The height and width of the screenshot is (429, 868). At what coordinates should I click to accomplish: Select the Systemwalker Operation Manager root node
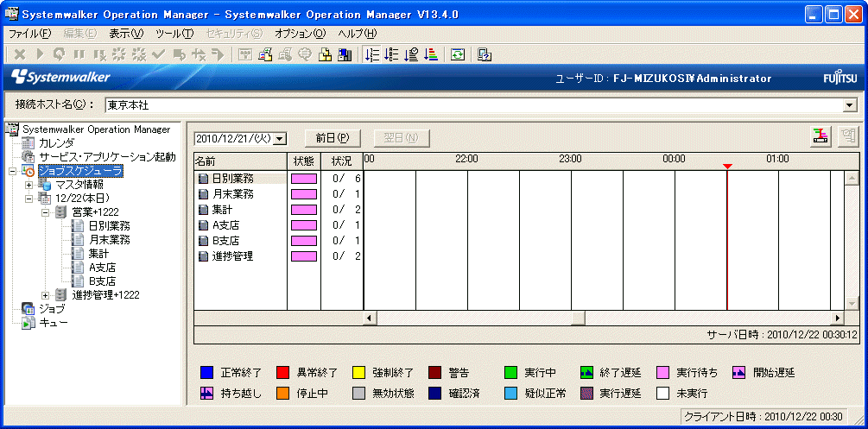click(97, 129)
